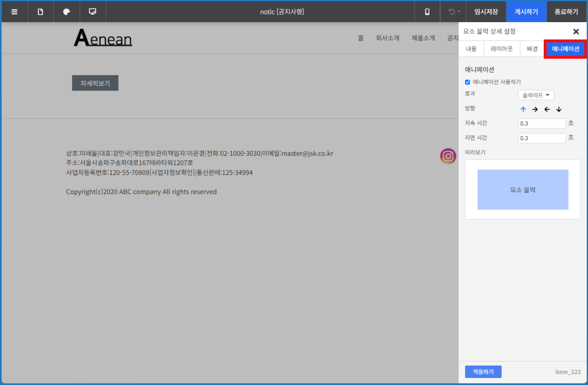Select the up arrow direction
This screenshot has height=385, width=588.
click(x=523, y=109)
